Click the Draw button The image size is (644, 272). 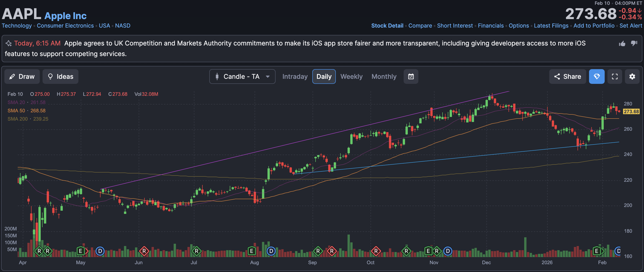pos(22,76)
